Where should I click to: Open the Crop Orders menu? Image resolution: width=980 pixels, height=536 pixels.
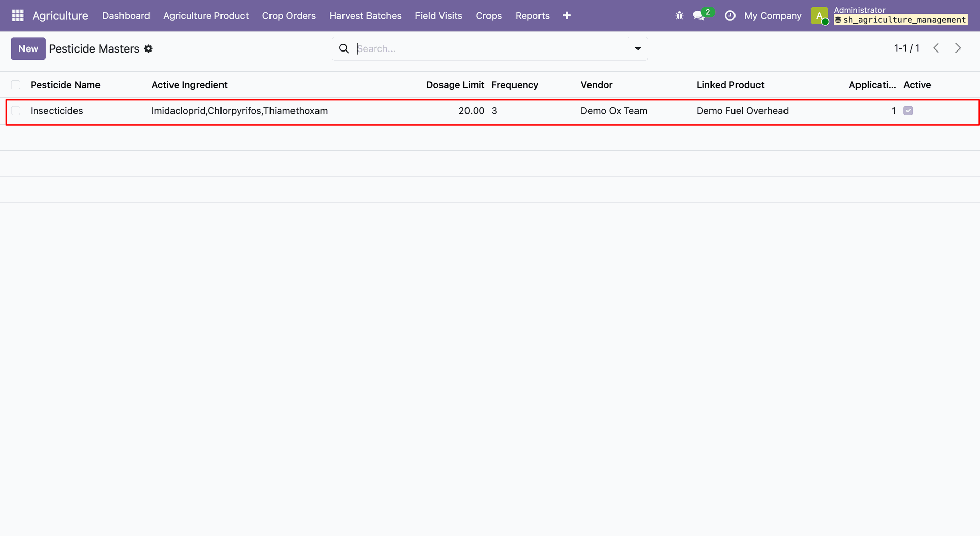pos(289,15)
